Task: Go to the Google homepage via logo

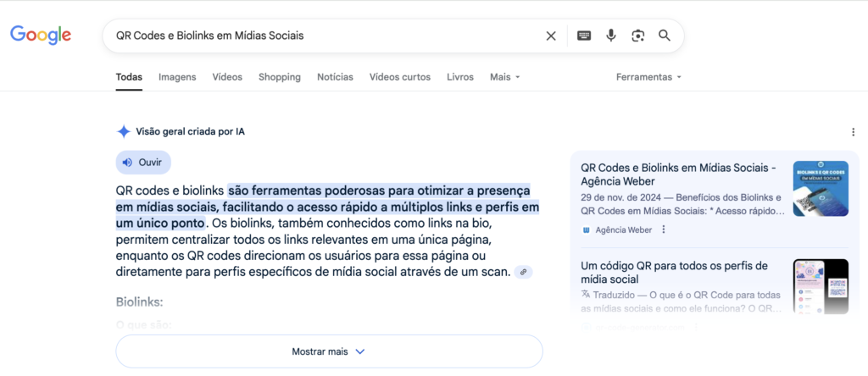Action: point(41,36)
